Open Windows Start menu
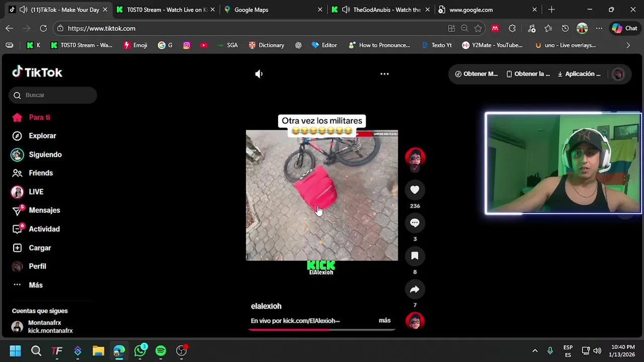 click(15, 350)
